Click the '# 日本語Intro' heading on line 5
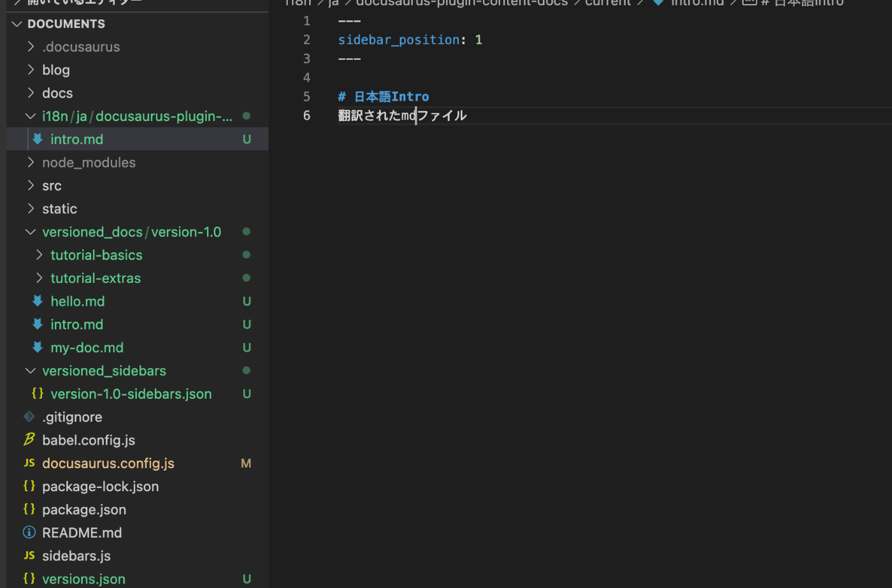The height and width of the screenshot is (588, 892). [x=384, y=96]
